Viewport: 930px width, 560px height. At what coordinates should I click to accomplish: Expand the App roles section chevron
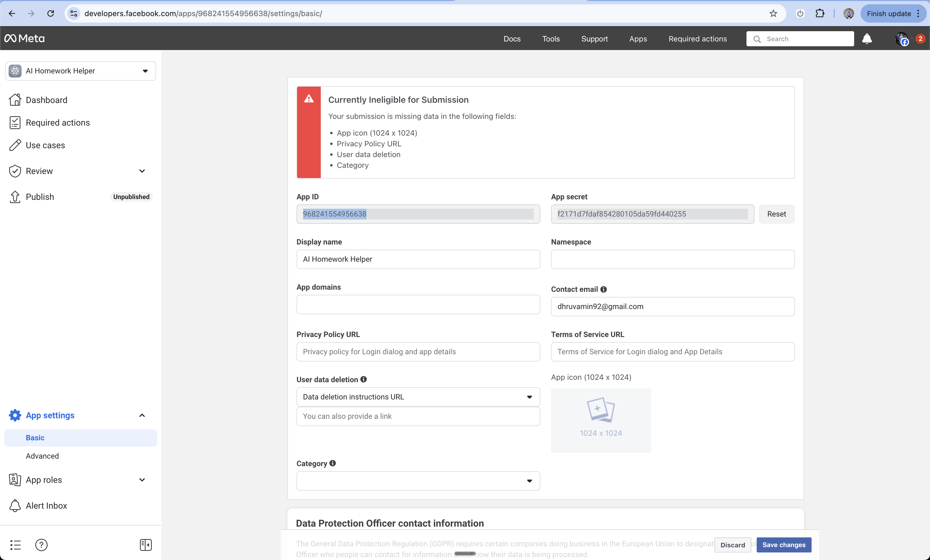pos(142,480)
